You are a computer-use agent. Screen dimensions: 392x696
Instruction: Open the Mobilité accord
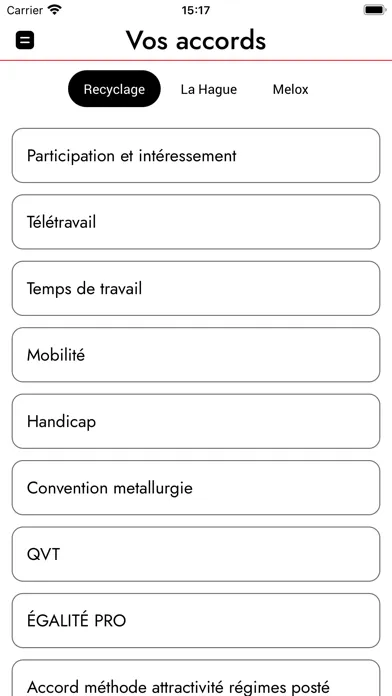click(196, 355)
